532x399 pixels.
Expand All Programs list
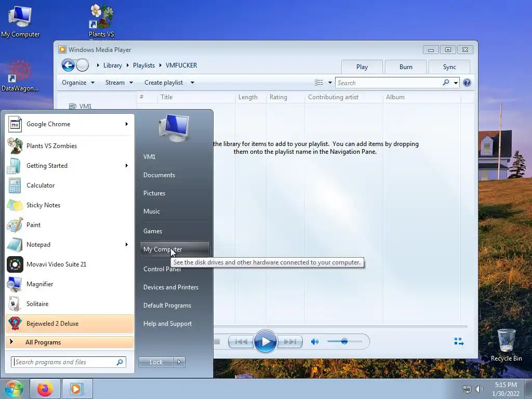click(69, 342)
